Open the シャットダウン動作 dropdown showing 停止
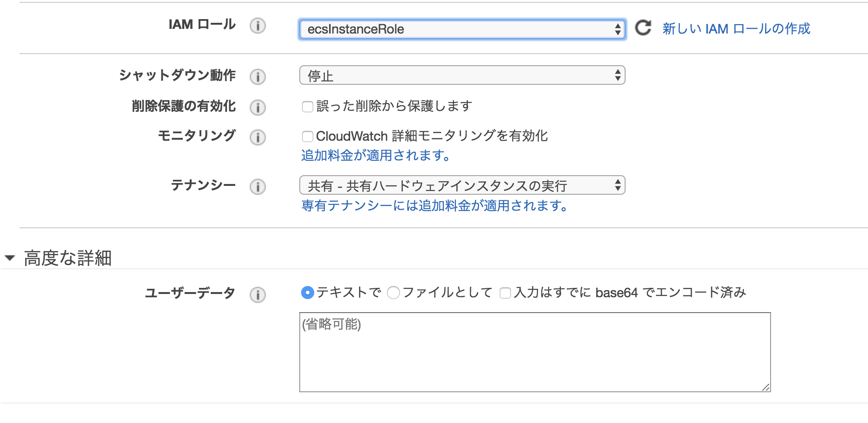868x423 pixels. click(462, 75)
